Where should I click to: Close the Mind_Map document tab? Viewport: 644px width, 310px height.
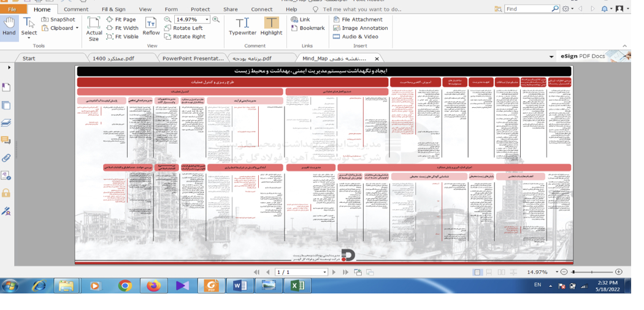tap(377, 59)
